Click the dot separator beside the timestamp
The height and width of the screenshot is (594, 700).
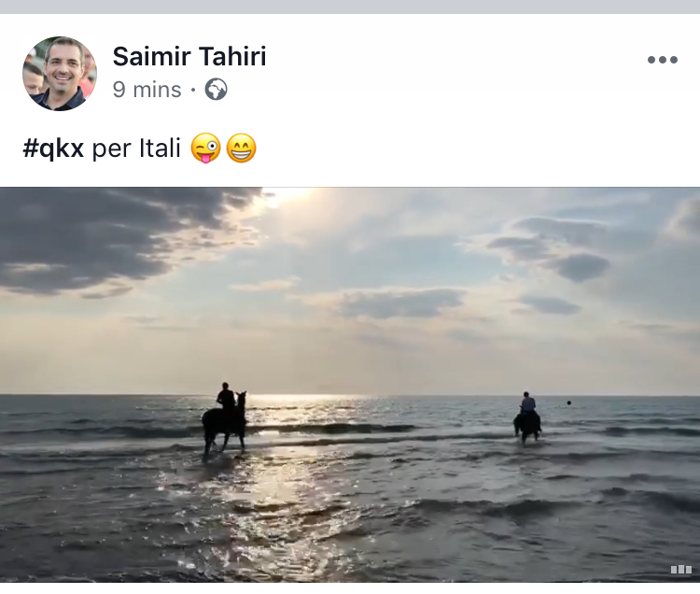pos(192,91)
